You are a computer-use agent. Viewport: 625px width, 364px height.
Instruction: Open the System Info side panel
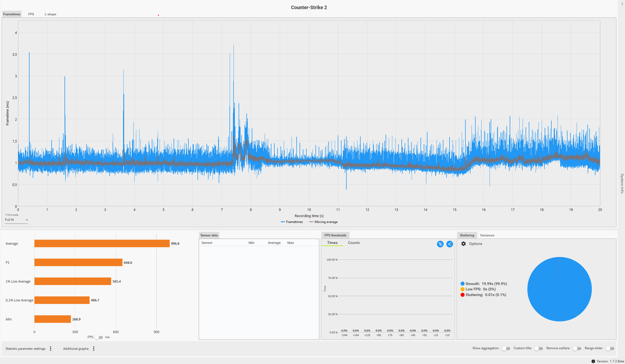click(622, 183)
